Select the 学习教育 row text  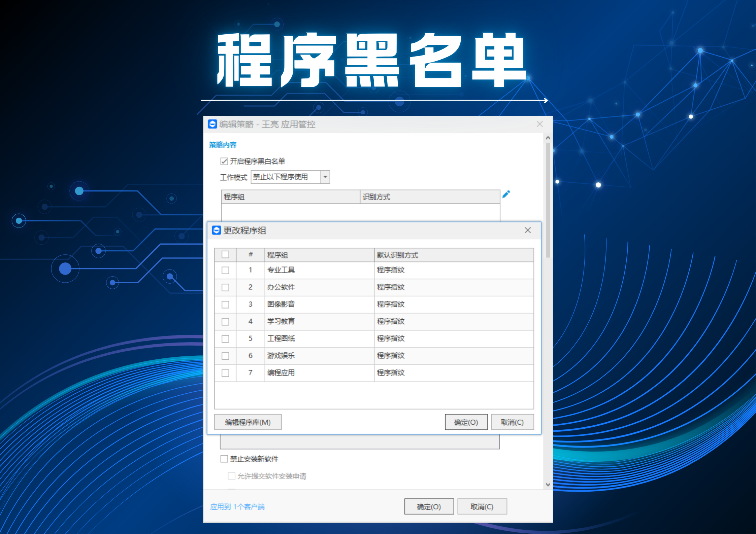click(281, 321)
